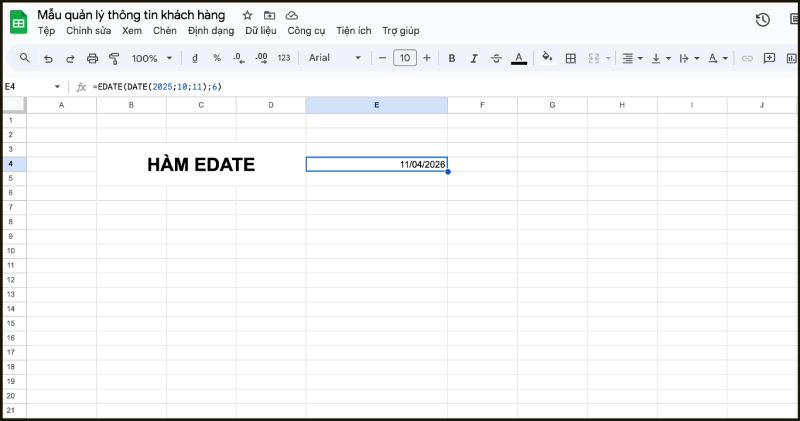Click the insert link icon
The image size is (800, 421).
(x=747, y=59)
